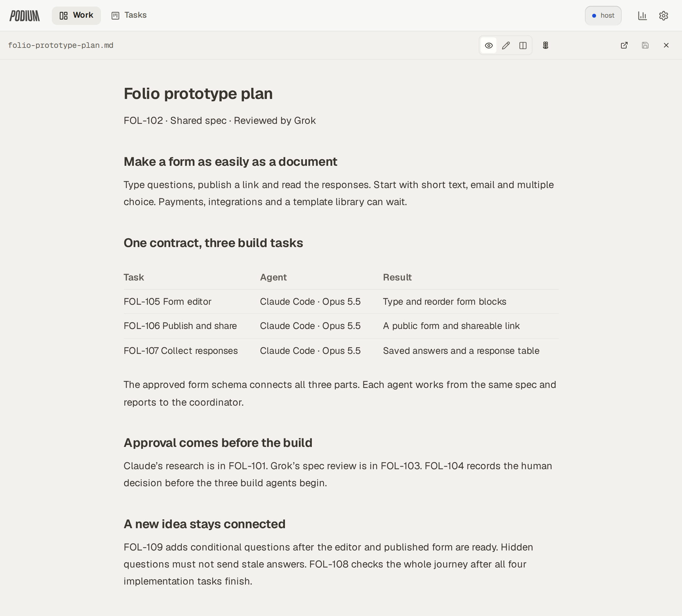
Task: Close the folio-prototype-plan.md document
Action: 666,45
